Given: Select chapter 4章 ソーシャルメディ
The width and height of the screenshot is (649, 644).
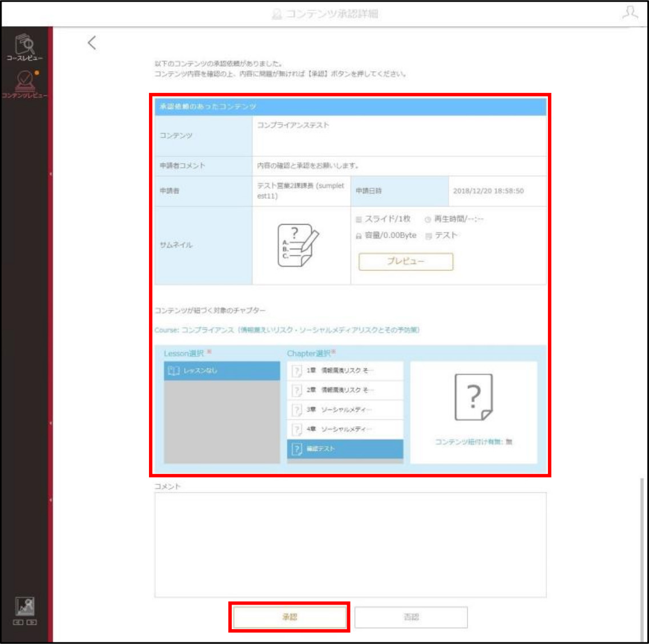Looking at the screenshot, I should click(345, 429).
